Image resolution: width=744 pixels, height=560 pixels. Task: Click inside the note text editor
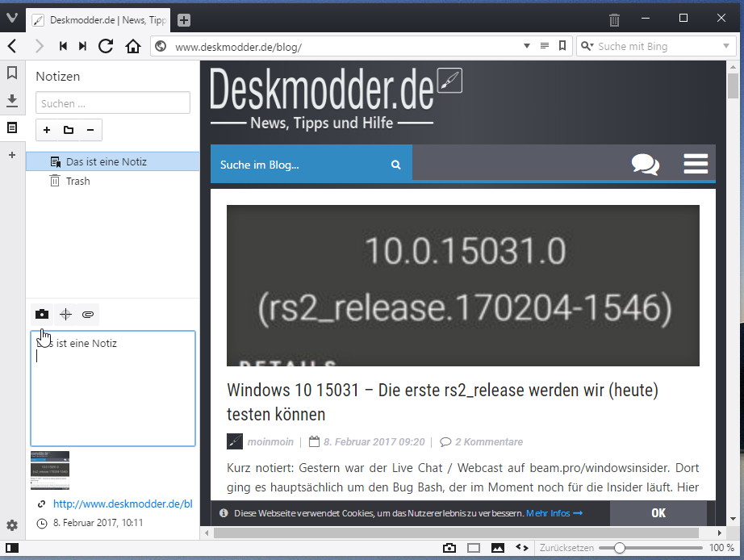[x=113, y=389]
